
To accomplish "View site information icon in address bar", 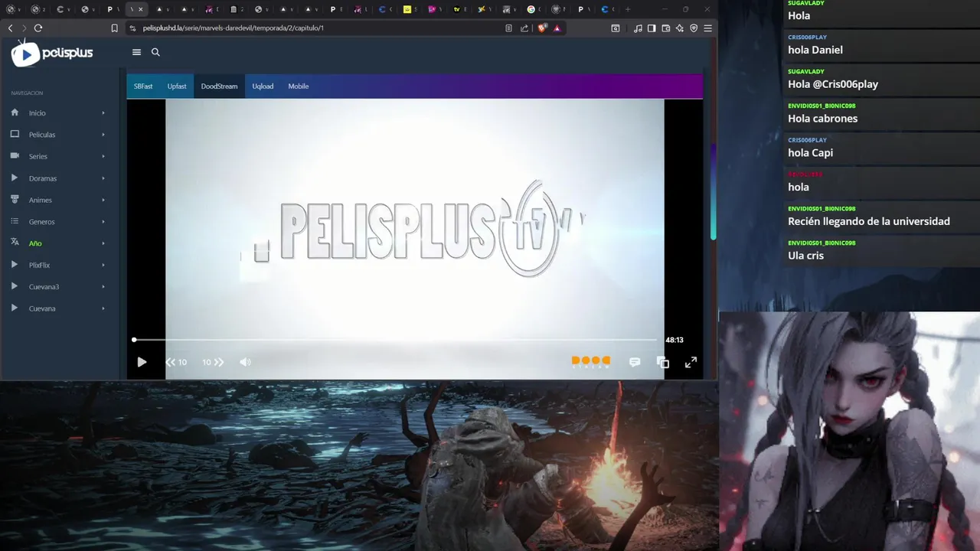I will (x=132, y=28).
